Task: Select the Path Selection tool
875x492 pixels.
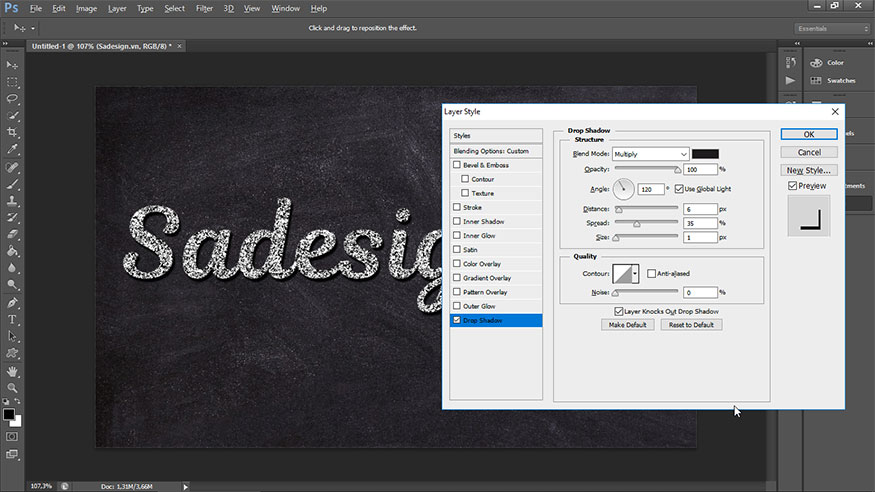Action: (12, 336)
